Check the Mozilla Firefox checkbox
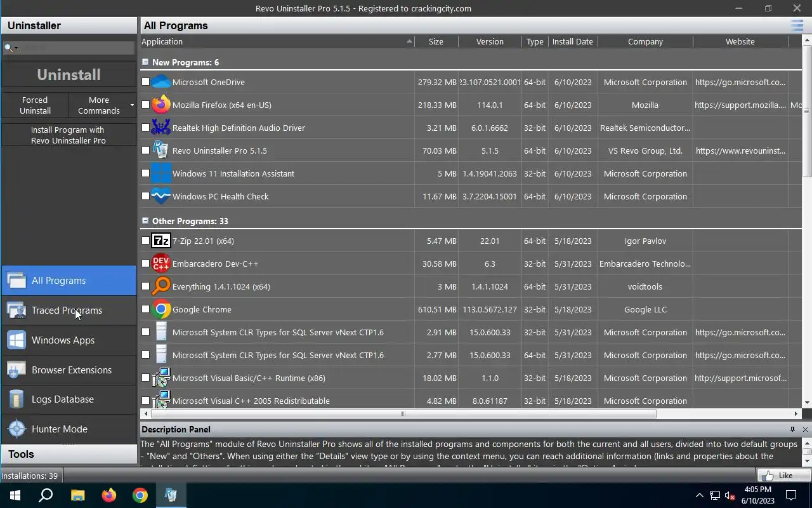 [146, 105]
